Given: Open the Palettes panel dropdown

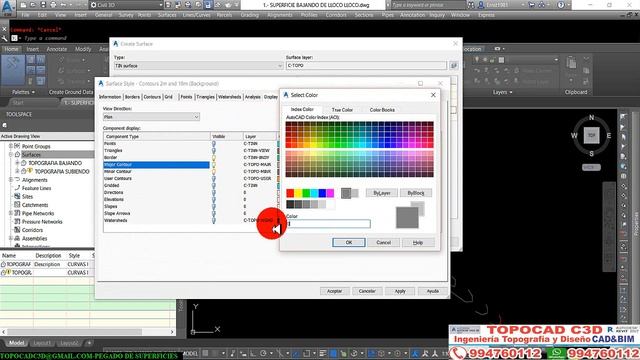Looking at the screenshot, I should [x=23, y=92].
